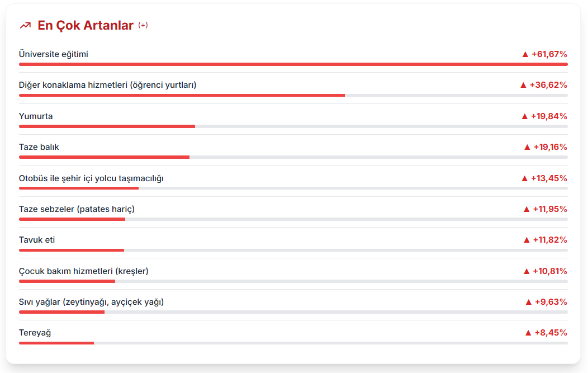Click the Taze balık item label

coord(39,147)
